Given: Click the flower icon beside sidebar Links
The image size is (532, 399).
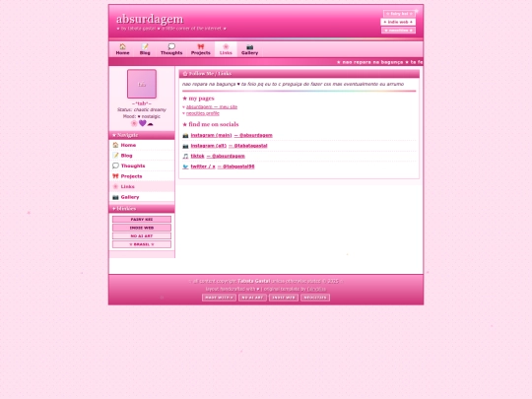Looking at the screenshot, I should point(115,186).
